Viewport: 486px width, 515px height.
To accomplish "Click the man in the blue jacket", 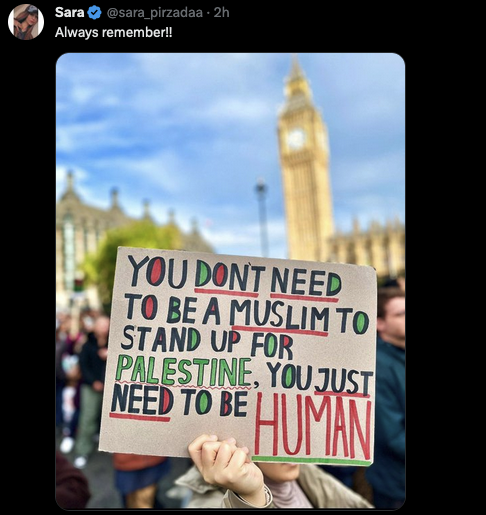I will pos(389,383).
